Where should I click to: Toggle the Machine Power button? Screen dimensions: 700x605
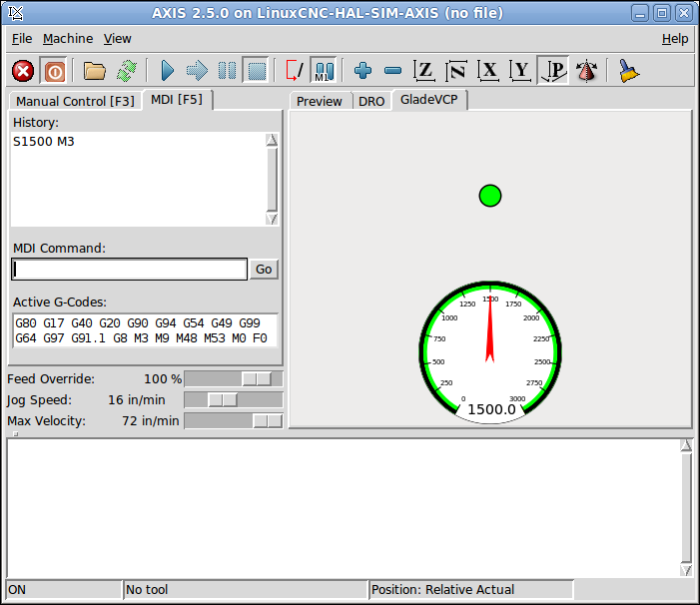click(x=54, y=71)
